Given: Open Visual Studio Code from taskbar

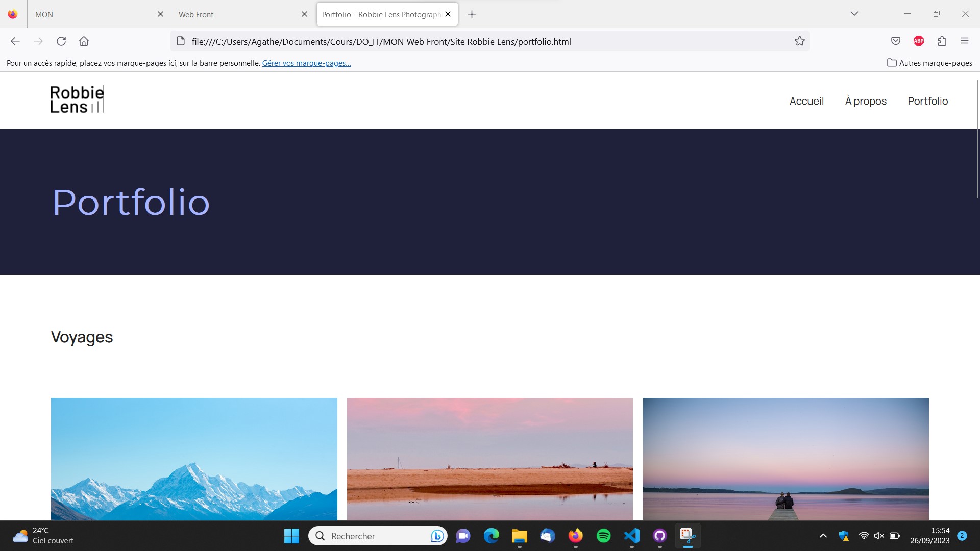Looking at the screenshot, I should pos(631,536).
